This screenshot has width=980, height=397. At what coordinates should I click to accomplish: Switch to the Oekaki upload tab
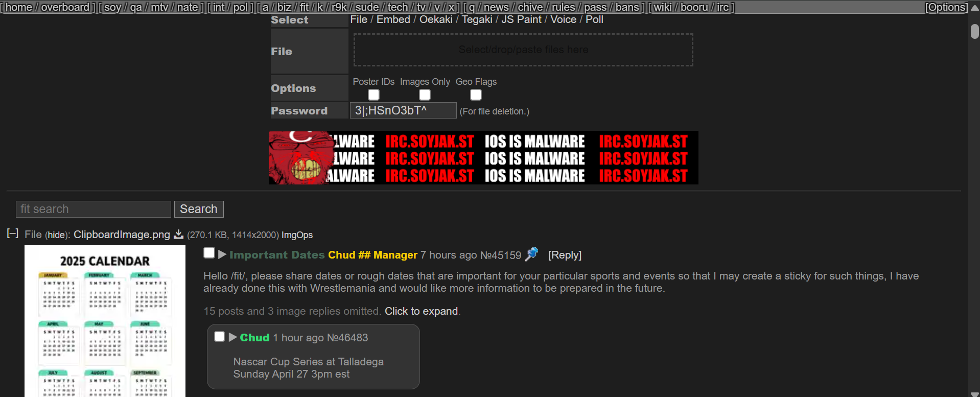[435, 19]
